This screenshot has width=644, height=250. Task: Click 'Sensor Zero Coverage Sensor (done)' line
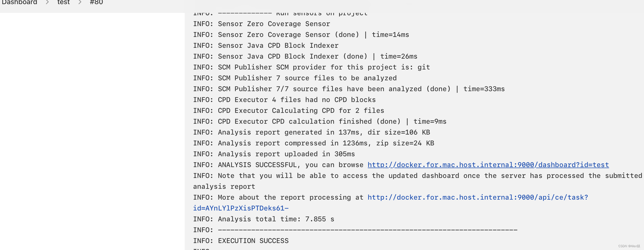(301, 35)
